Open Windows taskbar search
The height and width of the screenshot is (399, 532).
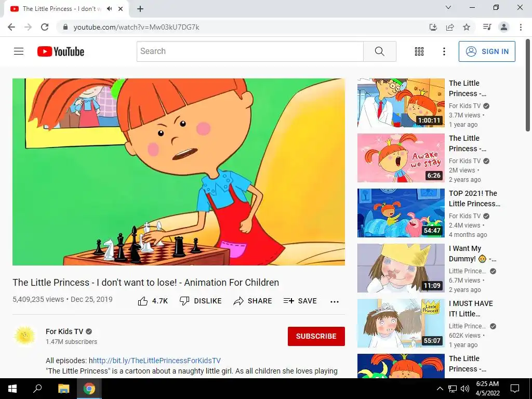(x=37, y=389)
